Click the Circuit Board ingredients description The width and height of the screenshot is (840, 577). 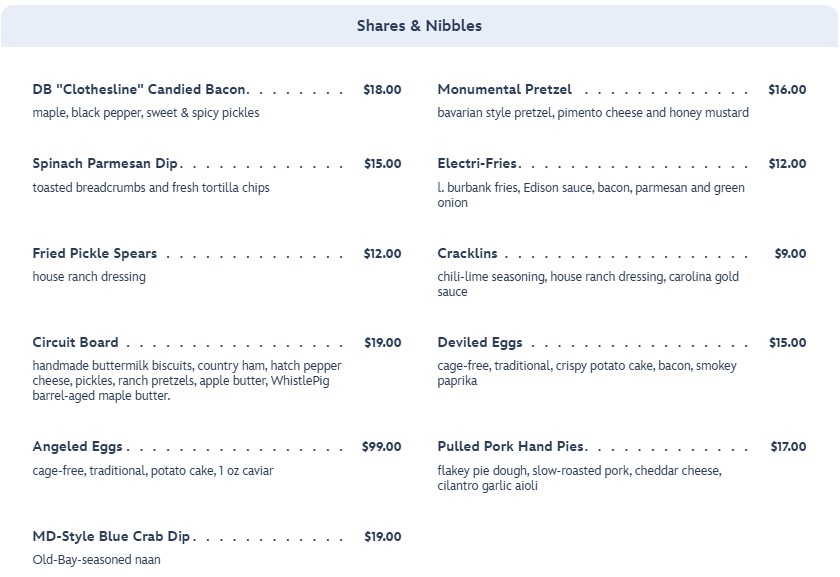[x=187, y=381]
